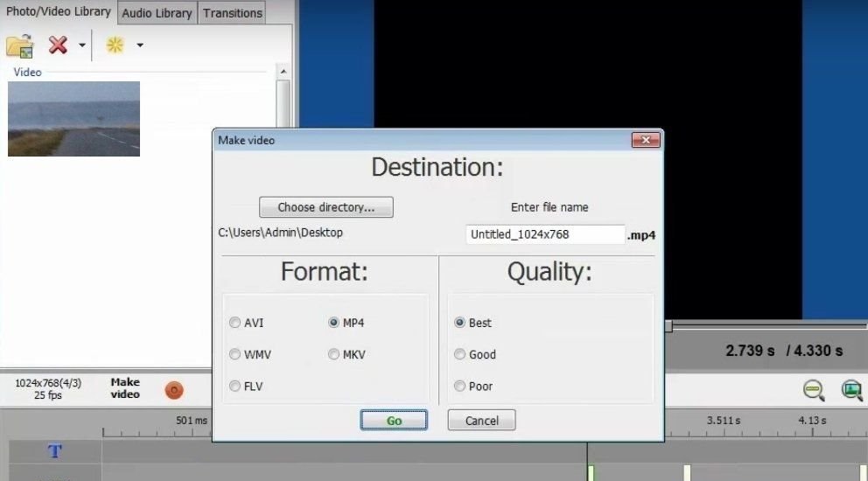Click the 1024x768(4/3) 25 fps resolution text
This screenshot has width=868, height=481.
48,388
